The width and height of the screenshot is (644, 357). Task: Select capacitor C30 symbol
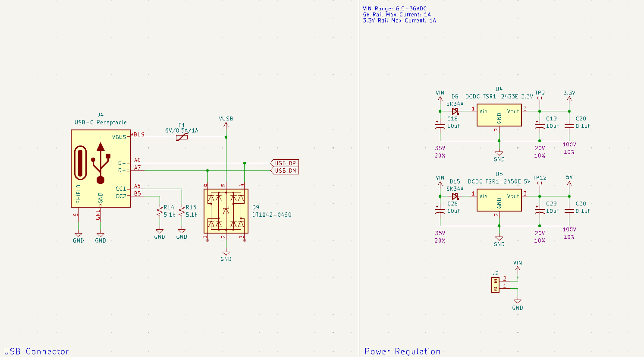pyautogui.click(x=569, y=211)
